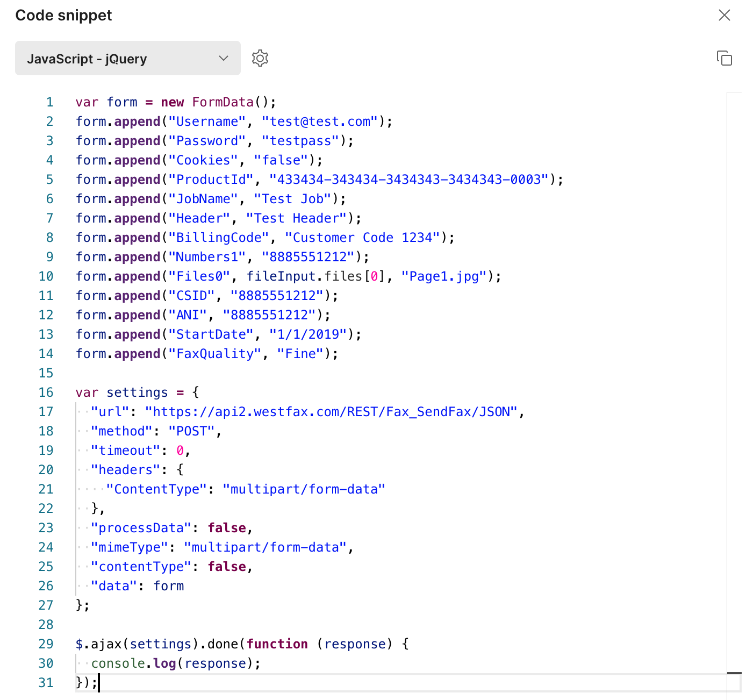Click the scrollbar marker near line 31
746x700 pixels.
[x=734, y=673]
